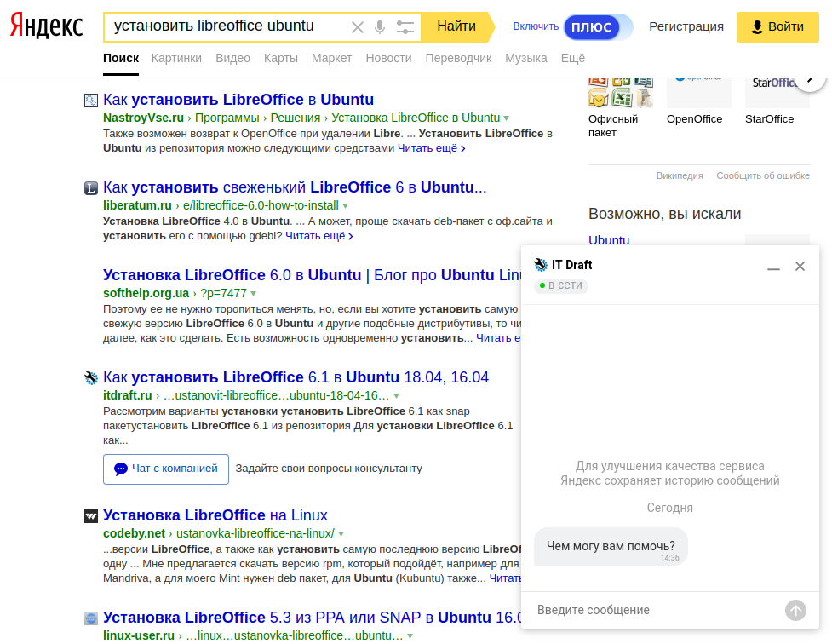Click Программы breadcrumb under NastroyVse.ru
This screenshot has height=644, width=832.
pos(227,118)
